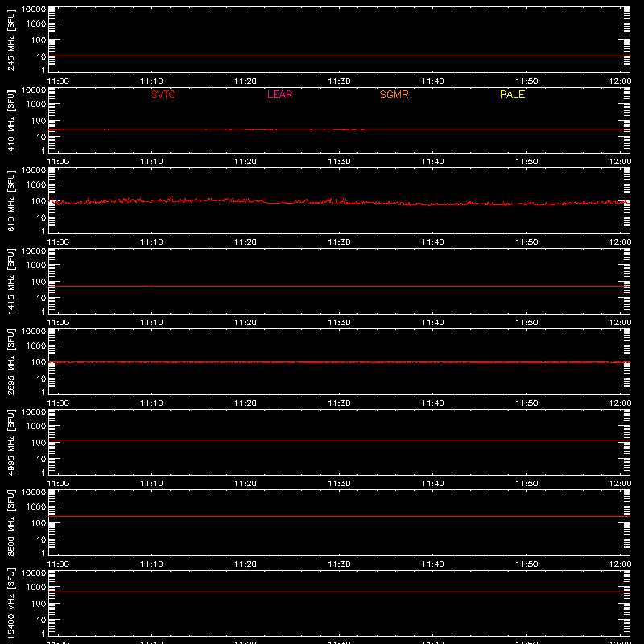Select the 1000 tick label on the 4995 MHz axis
Viewport: 644px width, 644px height.
tap(36, 426)
